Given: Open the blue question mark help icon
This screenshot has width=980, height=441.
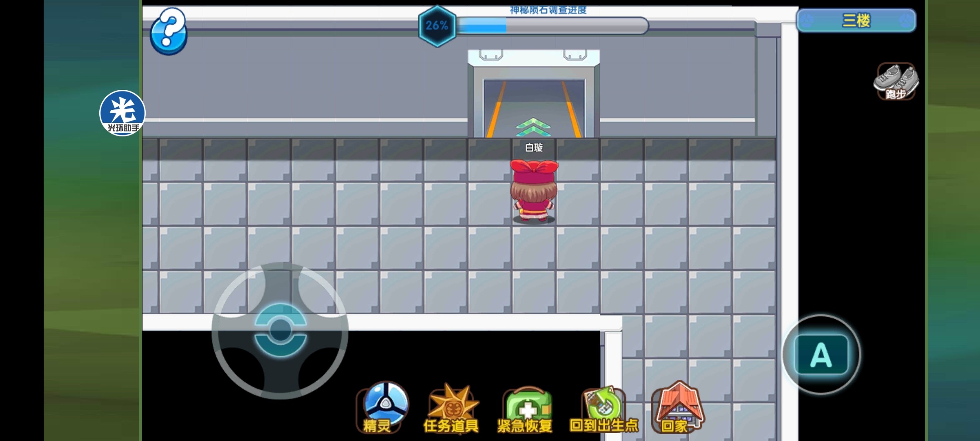Looking at the screenshot, I should pyautogui.click(x=168, y=31).
